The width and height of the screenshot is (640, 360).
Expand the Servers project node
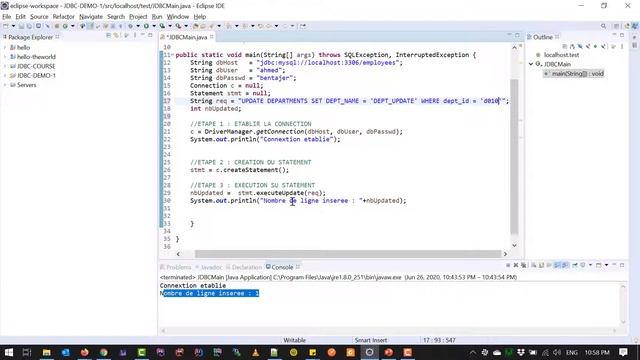(x=5, y=85)
